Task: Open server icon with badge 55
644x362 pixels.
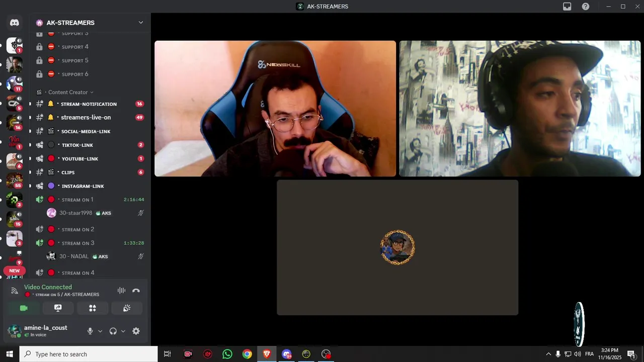Action: (14, 180)
